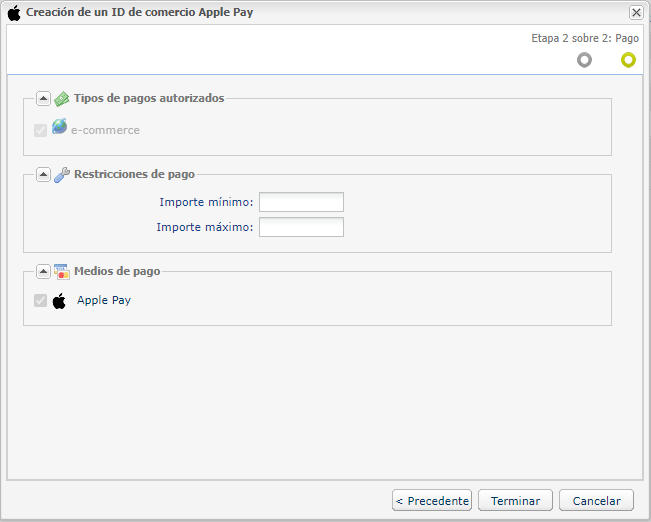Click the globe icon next to e-commerce
This screenshot has height=522, width=651.
pyautogui.click(x=59, y=126)
